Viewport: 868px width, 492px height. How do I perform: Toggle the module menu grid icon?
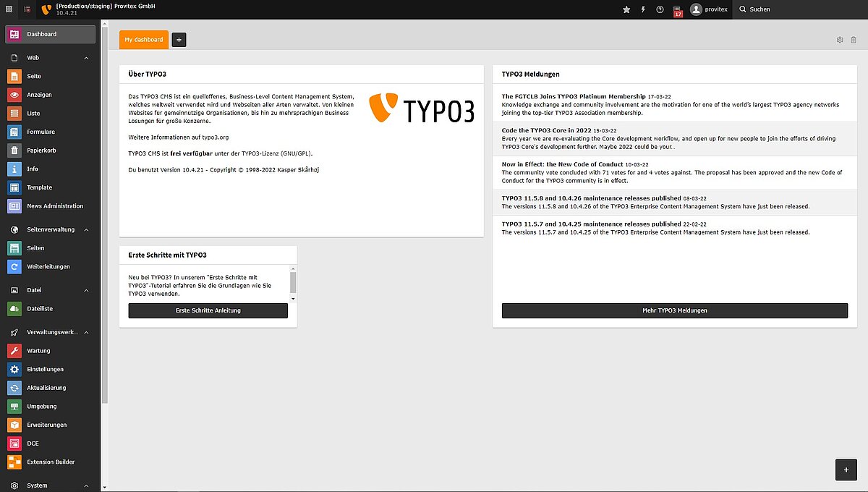9,9
